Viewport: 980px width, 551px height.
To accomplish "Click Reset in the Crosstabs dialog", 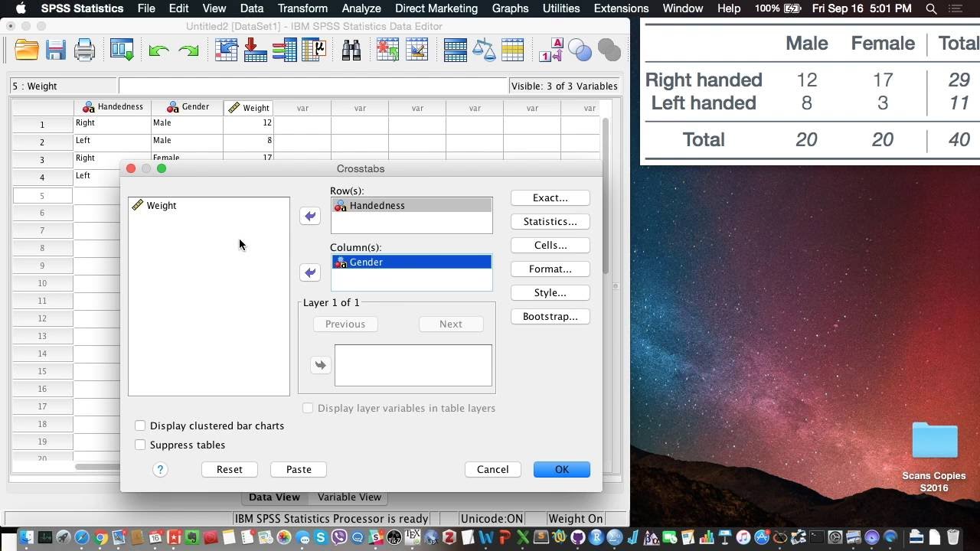I will point(230,469).
